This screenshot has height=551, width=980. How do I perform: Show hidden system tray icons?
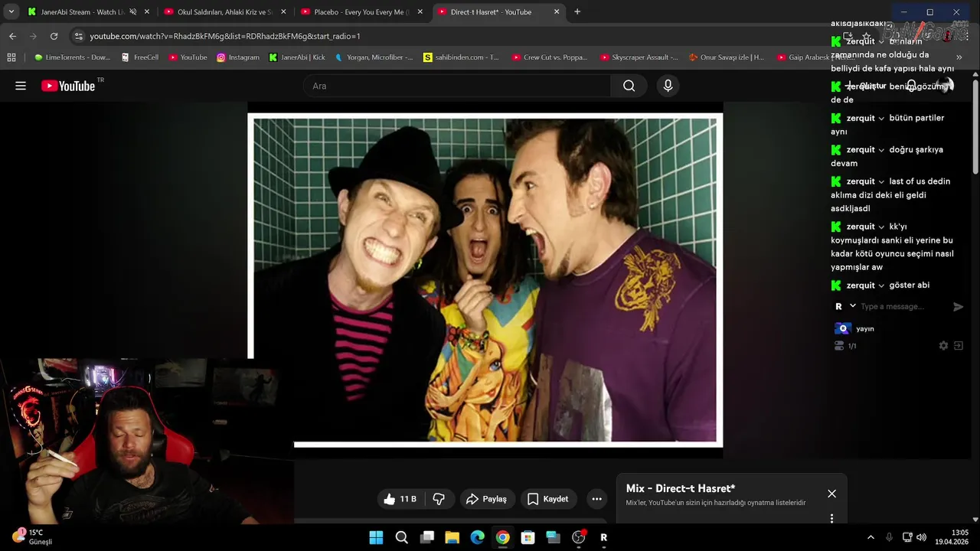click(x=870, y=537)
